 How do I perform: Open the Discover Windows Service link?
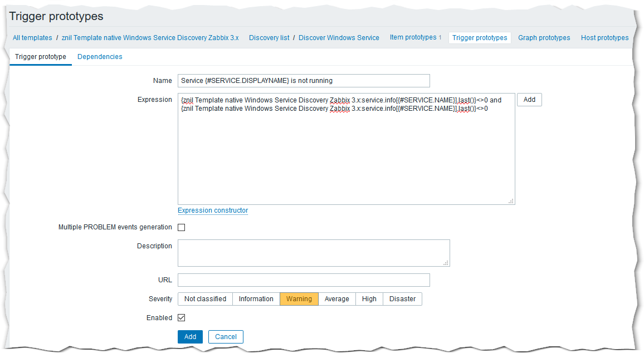pos(339,38)
